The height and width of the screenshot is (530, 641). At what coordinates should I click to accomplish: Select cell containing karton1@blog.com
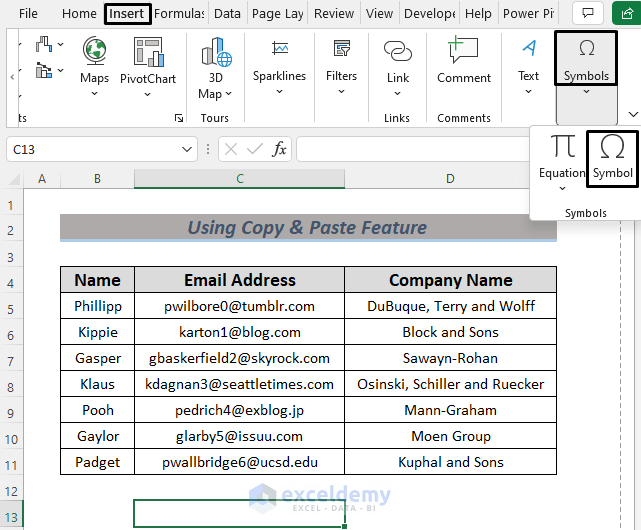point(240,332)
